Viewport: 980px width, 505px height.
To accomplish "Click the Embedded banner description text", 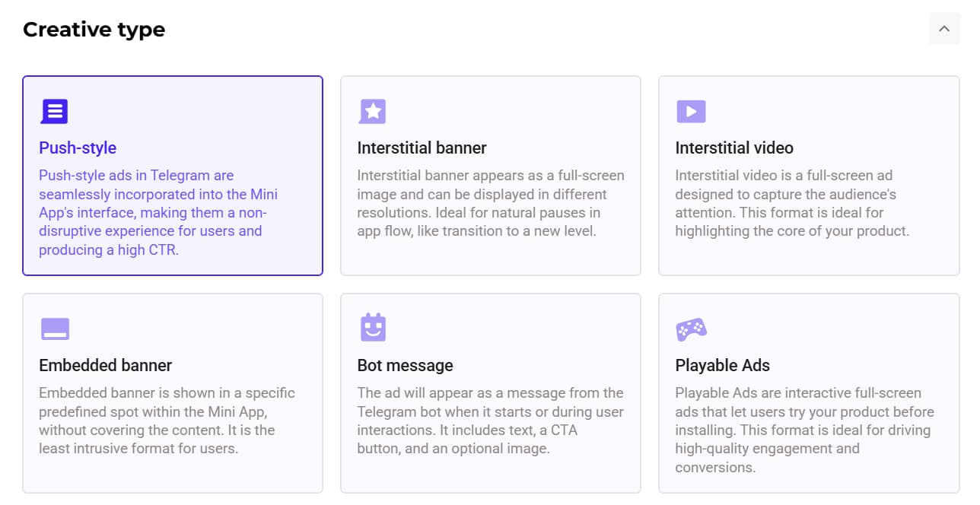I will pos(167,421).
